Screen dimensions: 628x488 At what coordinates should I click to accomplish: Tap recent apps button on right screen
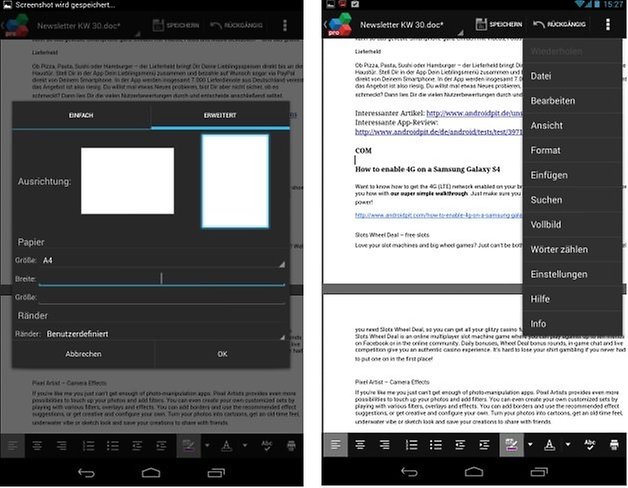tap(539, 472)
